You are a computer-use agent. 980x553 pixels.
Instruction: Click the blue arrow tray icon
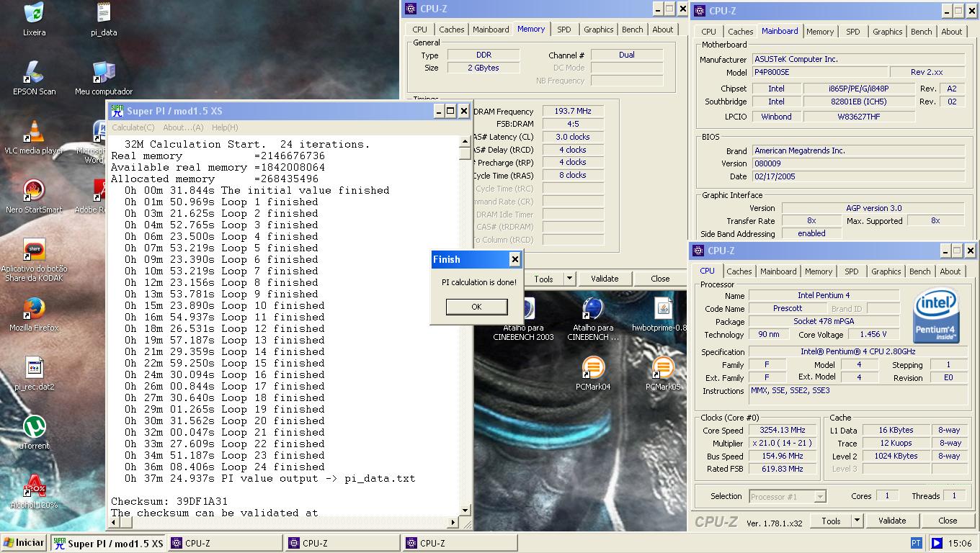(x=937, y=543)
